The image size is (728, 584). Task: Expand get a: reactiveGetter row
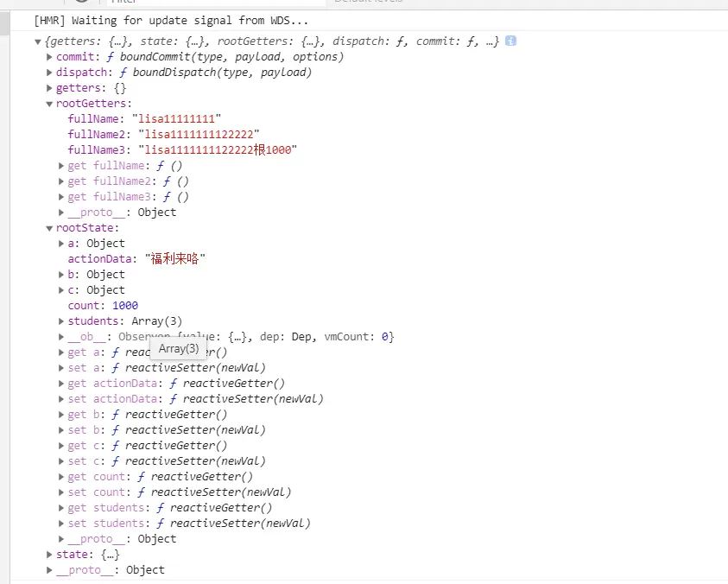(x=60, y=352)
